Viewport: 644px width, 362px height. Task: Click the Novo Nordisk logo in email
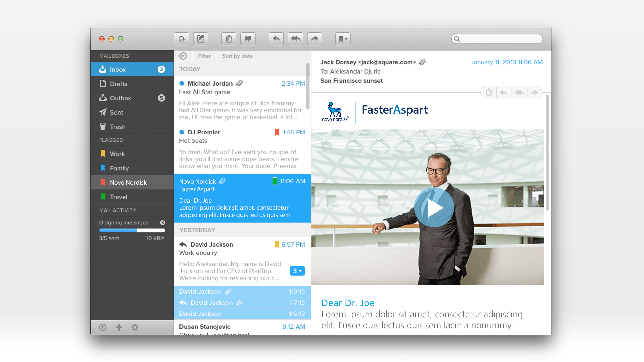pos(335,112)
